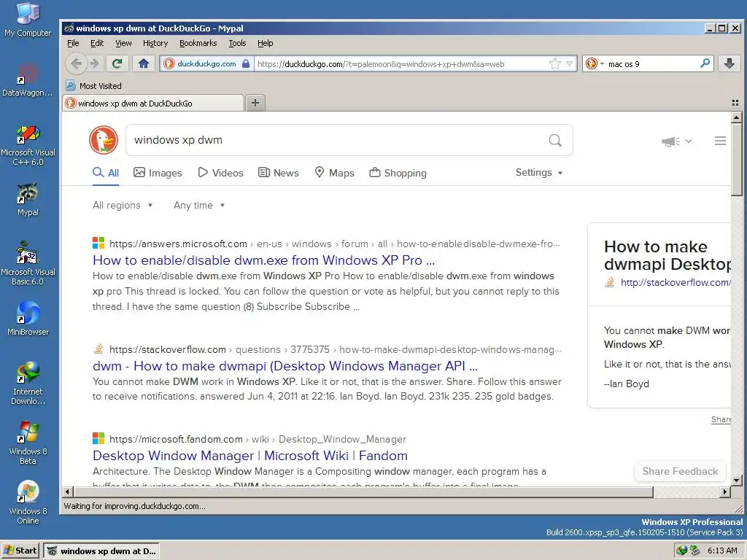
Task: Open the Help menu
Action: [266, 43]
